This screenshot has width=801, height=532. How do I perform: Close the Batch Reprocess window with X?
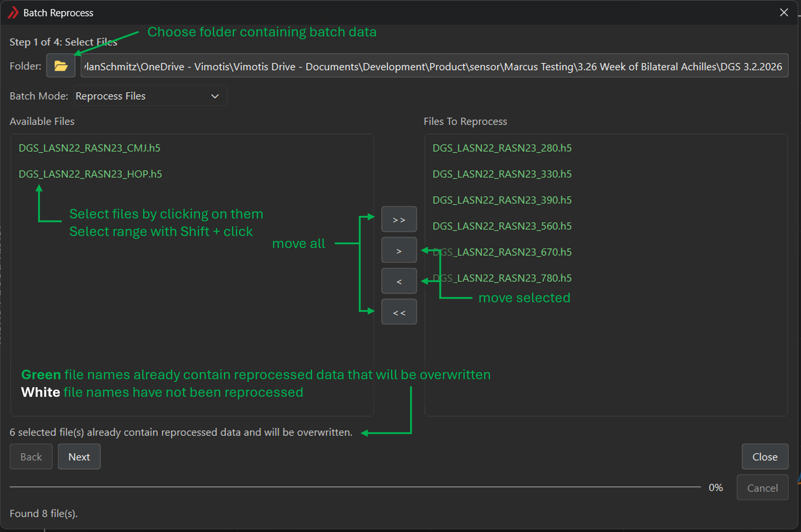(784, 13)
